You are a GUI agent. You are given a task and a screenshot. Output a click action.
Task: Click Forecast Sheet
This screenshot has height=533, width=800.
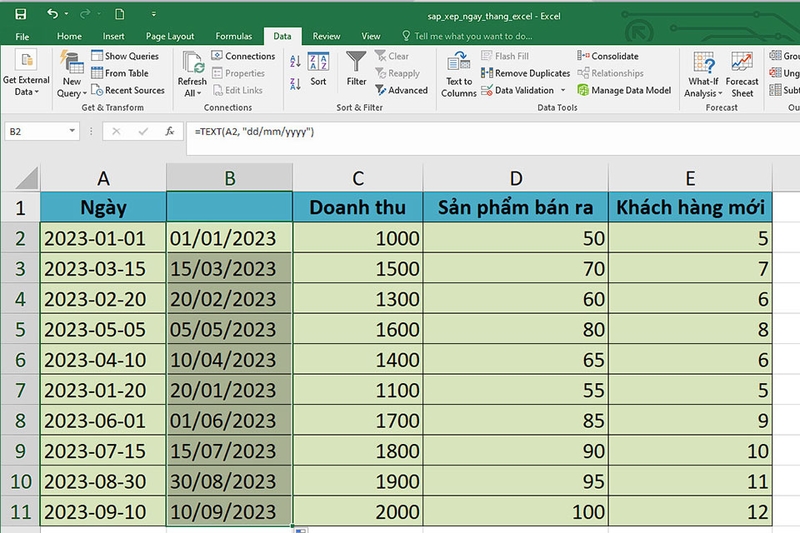point(742,74)
